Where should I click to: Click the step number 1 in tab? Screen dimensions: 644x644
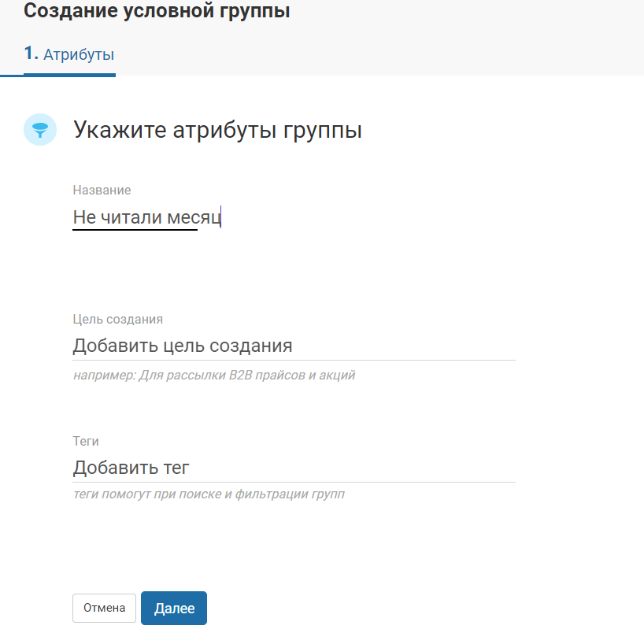click(31, 54)
